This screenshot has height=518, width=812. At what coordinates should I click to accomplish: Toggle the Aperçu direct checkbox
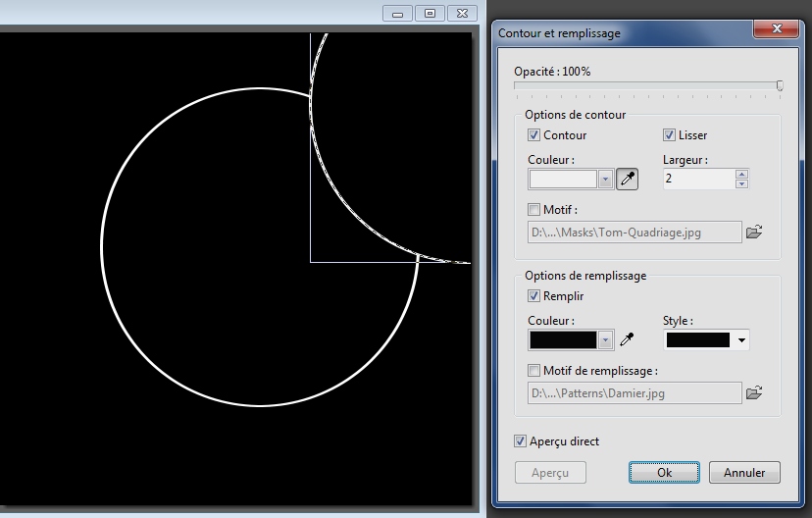[x=520, y=440]
